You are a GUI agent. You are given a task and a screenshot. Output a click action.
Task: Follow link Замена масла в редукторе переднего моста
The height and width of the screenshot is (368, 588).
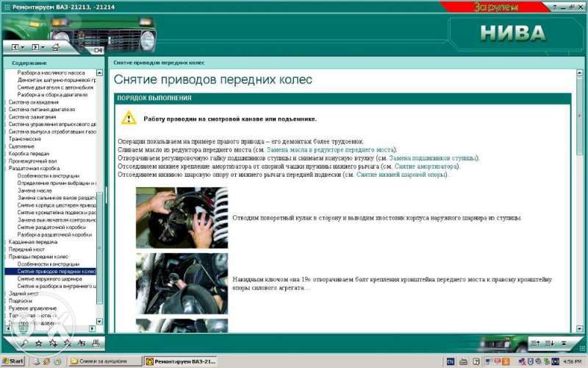[x=330, y=149]
